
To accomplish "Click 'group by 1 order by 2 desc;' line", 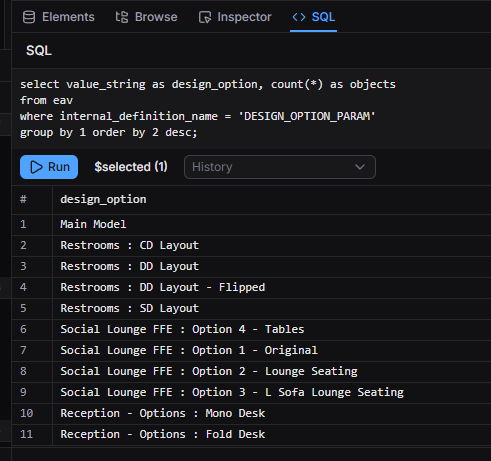I will click(109, 133).
